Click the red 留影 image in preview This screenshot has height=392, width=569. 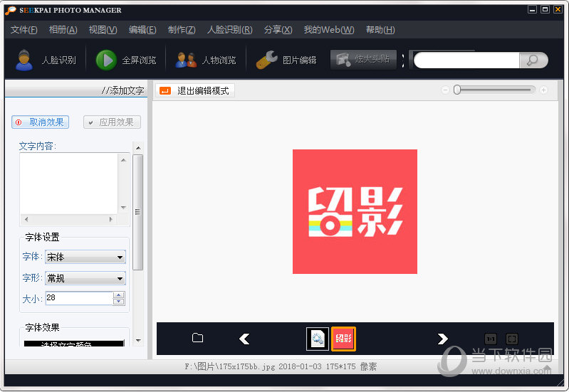355,211
